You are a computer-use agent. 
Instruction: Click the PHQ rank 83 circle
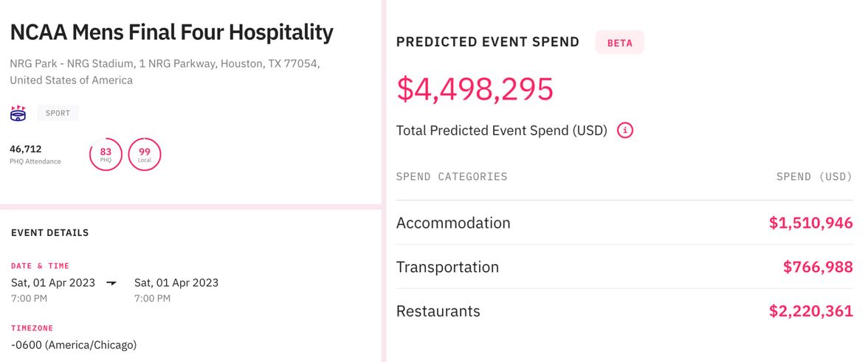[x=106, y=154]
